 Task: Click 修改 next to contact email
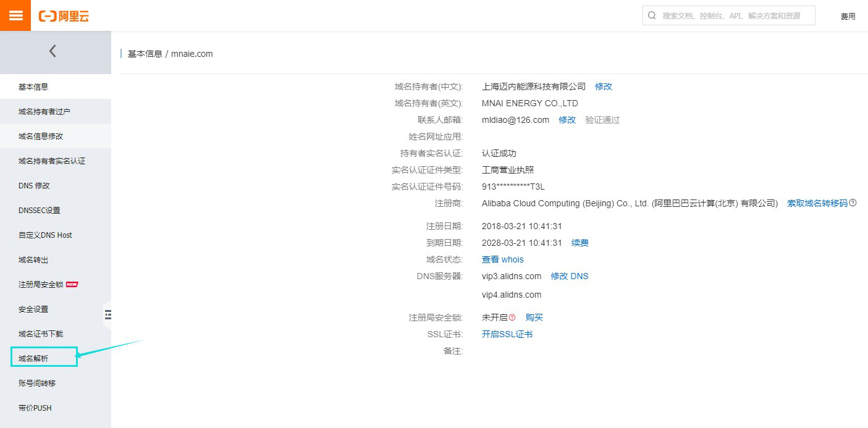pyautogui.click(x=567, y=120)
